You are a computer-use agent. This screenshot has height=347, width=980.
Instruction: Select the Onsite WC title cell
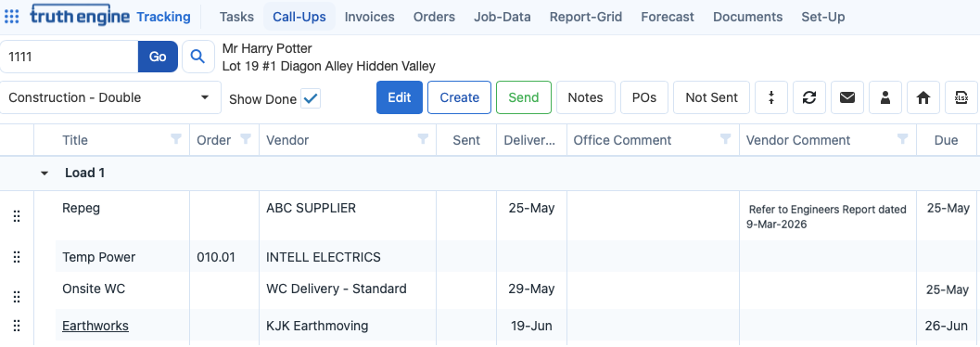coord(121,290)
